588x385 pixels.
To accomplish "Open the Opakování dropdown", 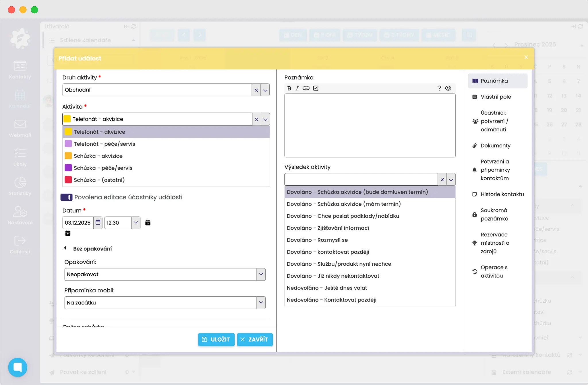I will [261, 274].
